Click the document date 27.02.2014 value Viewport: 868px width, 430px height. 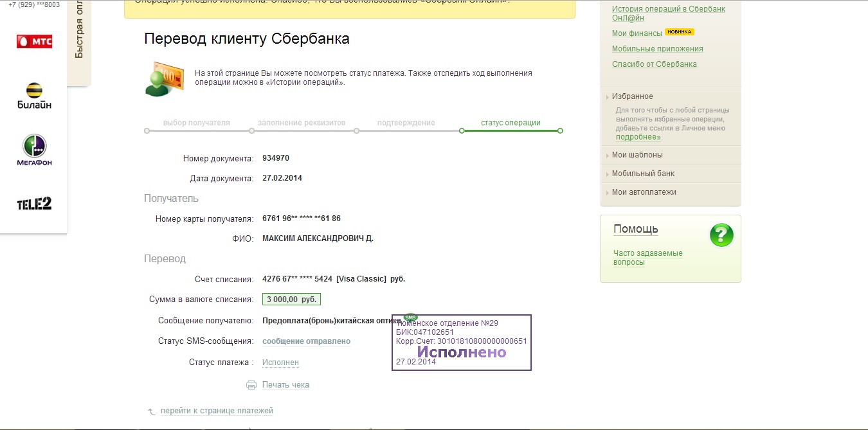[x=282, y=178]
